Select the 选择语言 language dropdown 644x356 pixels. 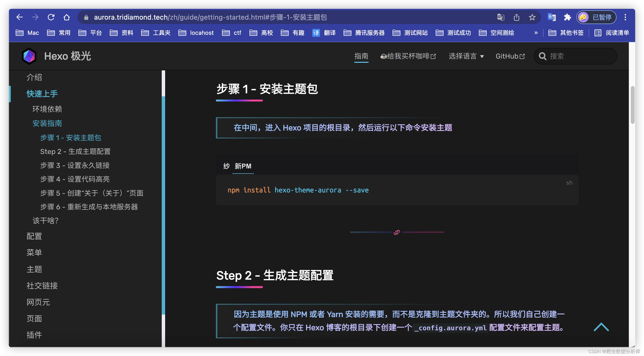[466, 56]
